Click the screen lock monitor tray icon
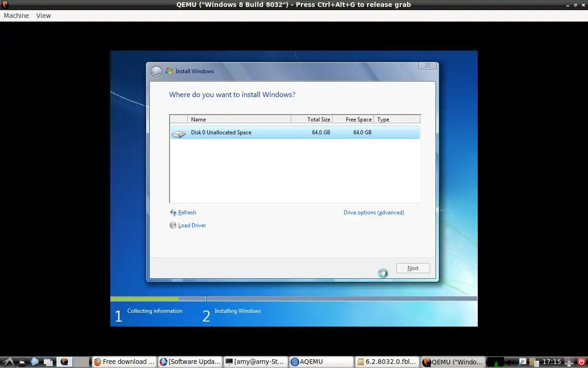588x368 pixels. (569, 362)
